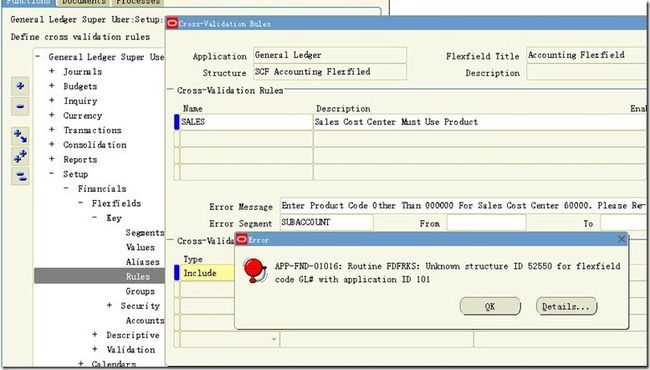Switch to the Functions tab
Viewport: 650px width, 370px height.
[28, 2]
